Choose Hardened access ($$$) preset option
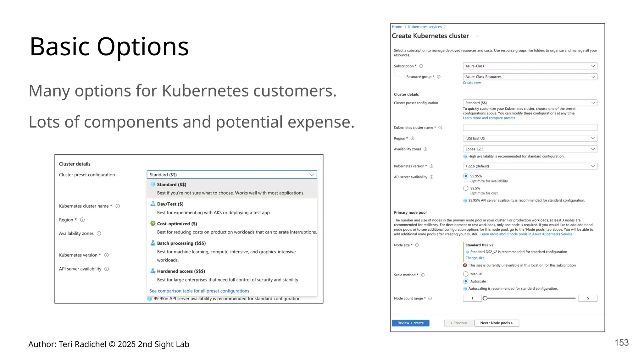Image resolution: width=644 pixels, height=362 pixels. [x=232, y=275]
